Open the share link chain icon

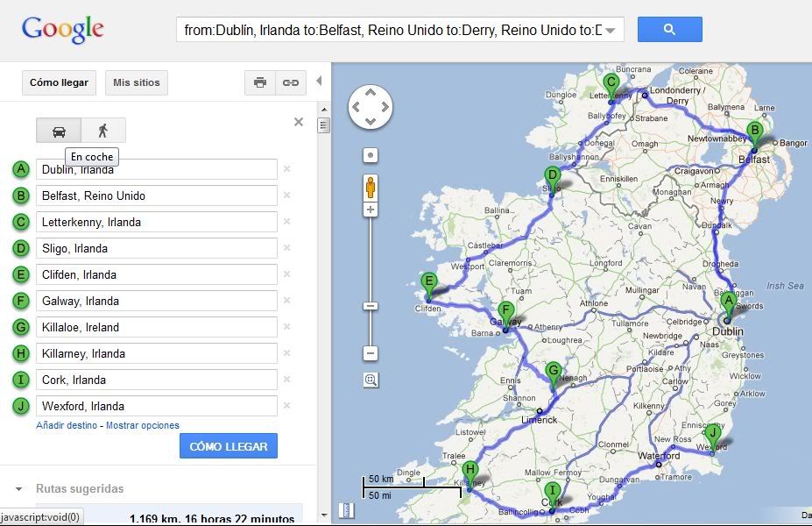[291, 82]
